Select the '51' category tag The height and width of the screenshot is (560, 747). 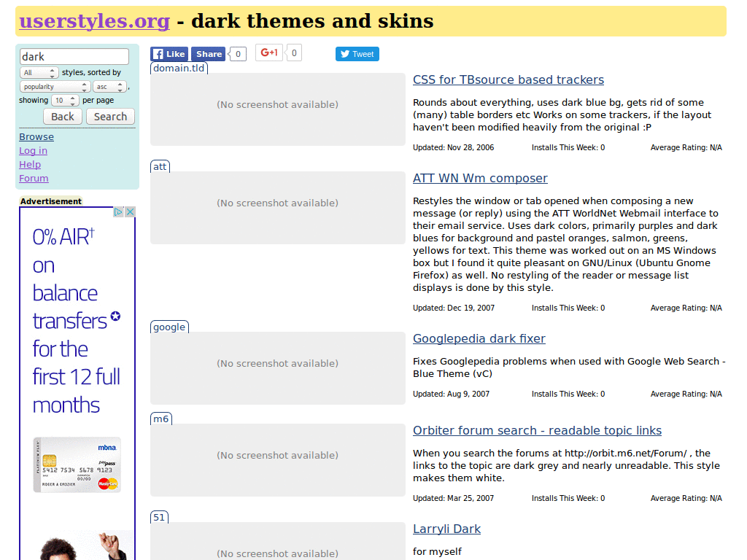pos(159,518)
